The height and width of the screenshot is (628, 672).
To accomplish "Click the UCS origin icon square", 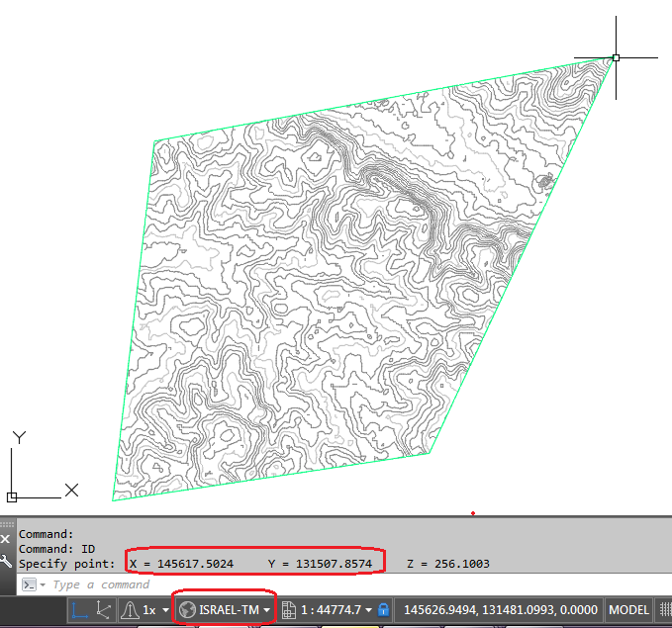I will 12,497.
